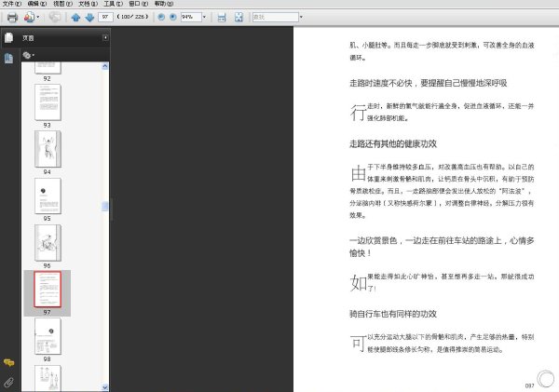Click thumbnail scrollbar up arrow
This screenshot has width=559, height=392.
[104, 66]
